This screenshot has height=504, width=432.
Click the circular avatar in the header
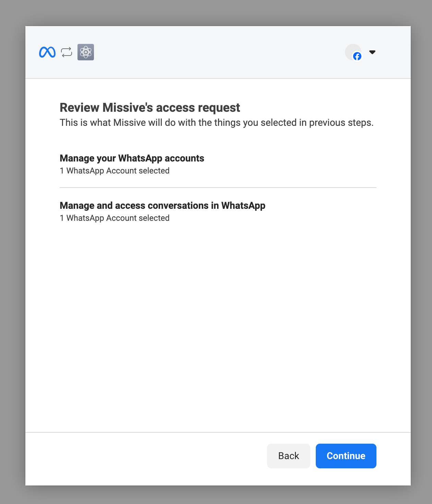coord(353,52)
